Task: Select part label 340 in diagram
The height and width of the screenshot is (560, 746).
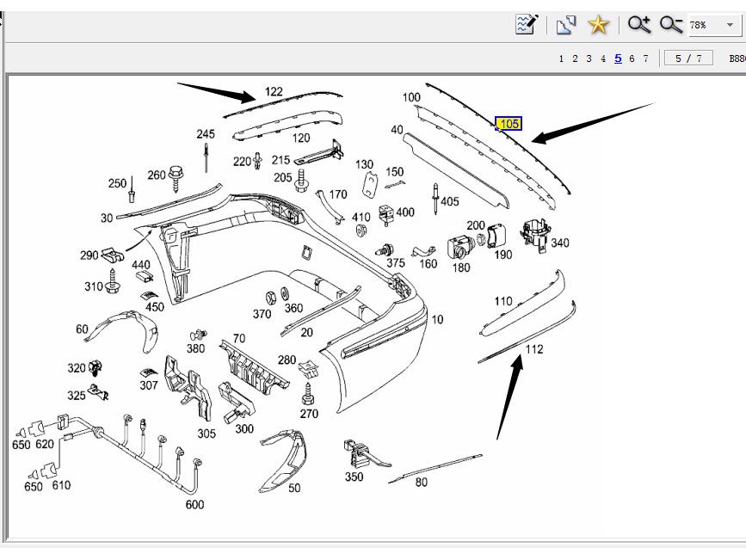Action: pyautogui.click(x=560, y=243)
